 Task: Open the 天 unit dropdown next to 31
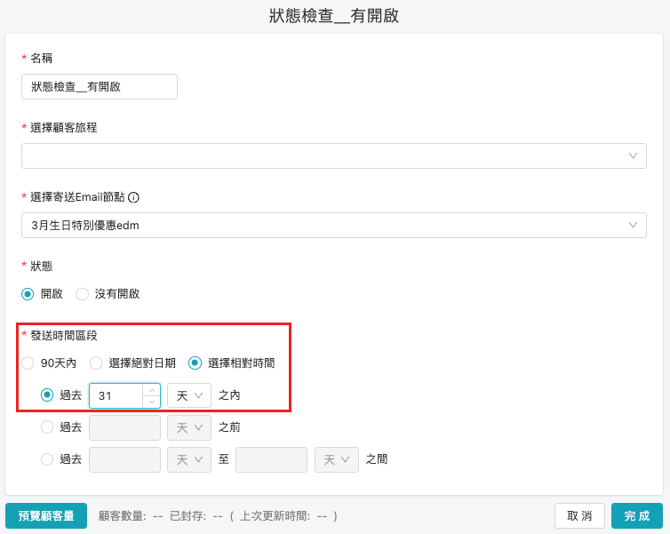pos(189,396)
